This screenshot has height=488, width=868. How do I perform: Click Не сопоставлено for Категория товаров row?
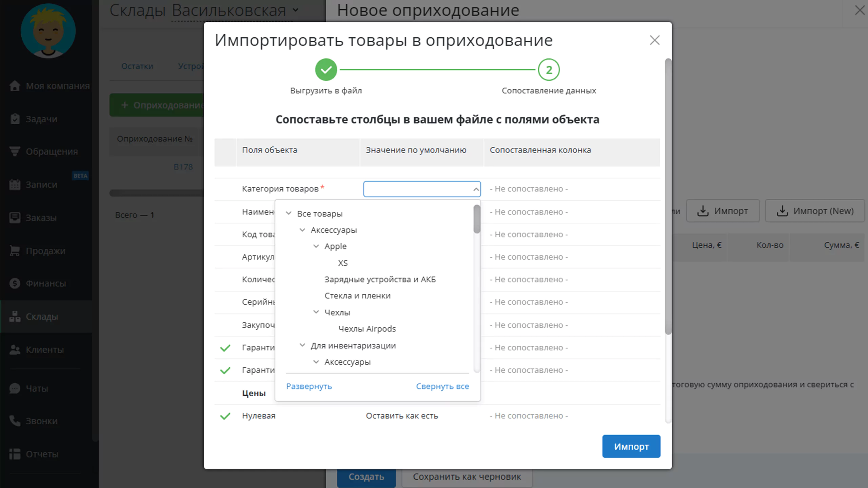529,189
